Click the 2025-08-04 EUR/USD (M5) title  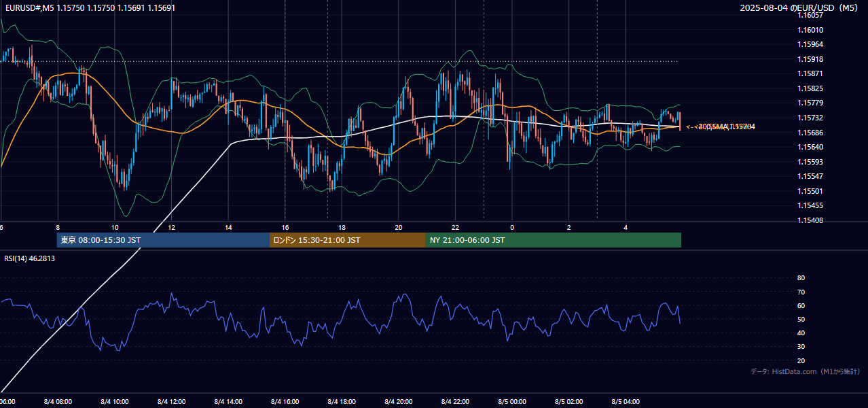(x=799, y=8)
